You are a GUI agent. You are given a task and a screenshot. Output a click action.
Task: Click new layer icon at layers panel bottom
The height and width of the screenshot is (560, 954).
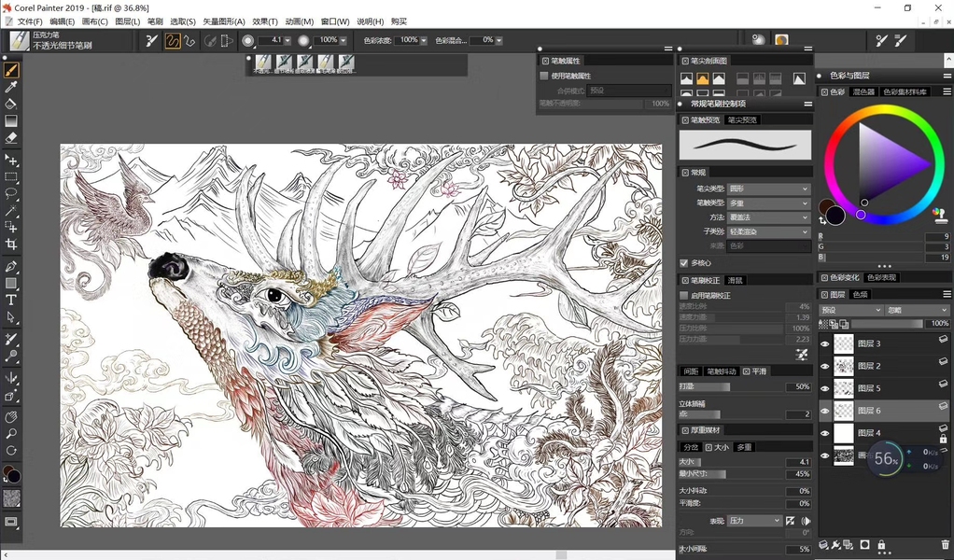coord(823,545)
